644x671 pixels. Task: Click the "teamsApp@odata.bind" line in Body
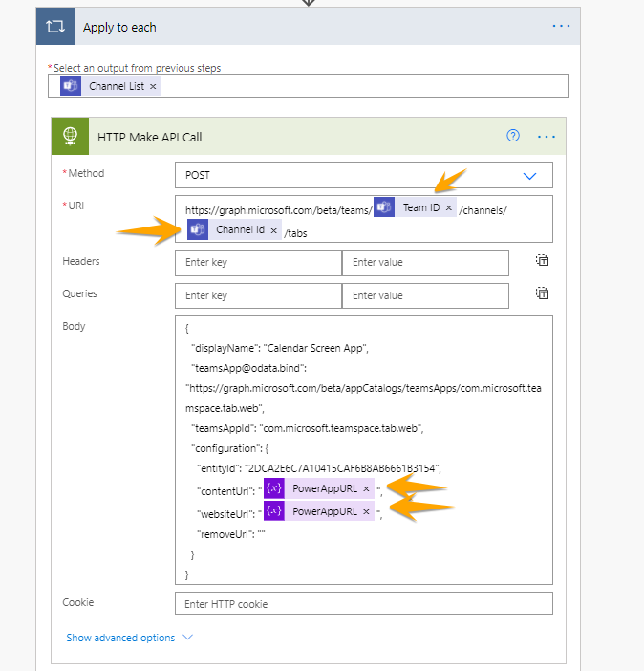coord(249,368)
